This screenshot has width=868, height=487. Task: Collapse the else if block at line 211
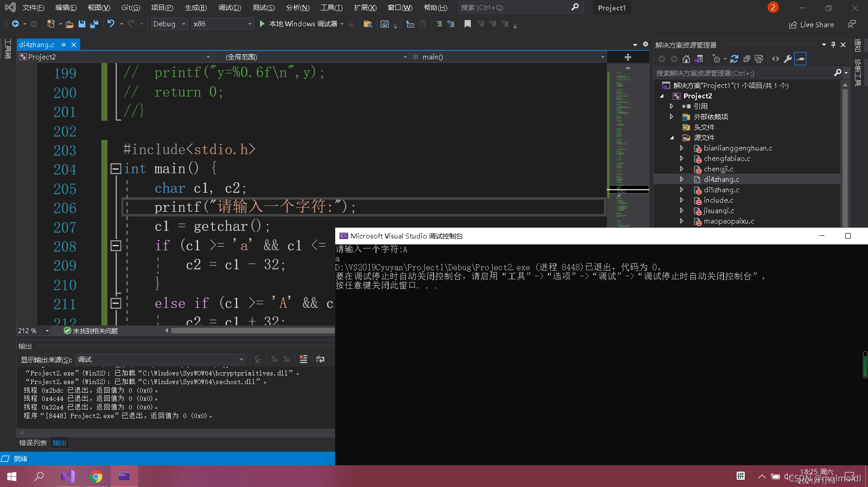[x=116, y=303]
